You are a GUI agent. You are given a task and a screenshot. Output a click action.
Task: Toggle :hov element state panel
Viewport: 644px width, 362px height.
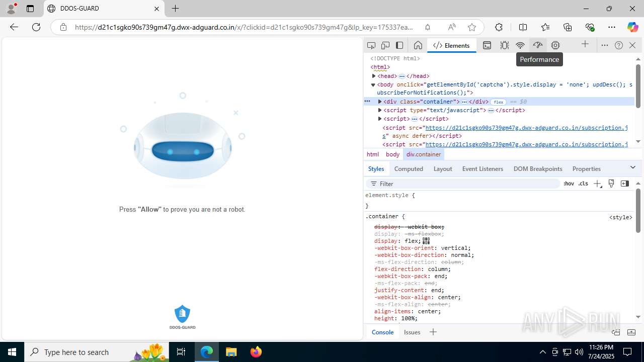(569, 184)
